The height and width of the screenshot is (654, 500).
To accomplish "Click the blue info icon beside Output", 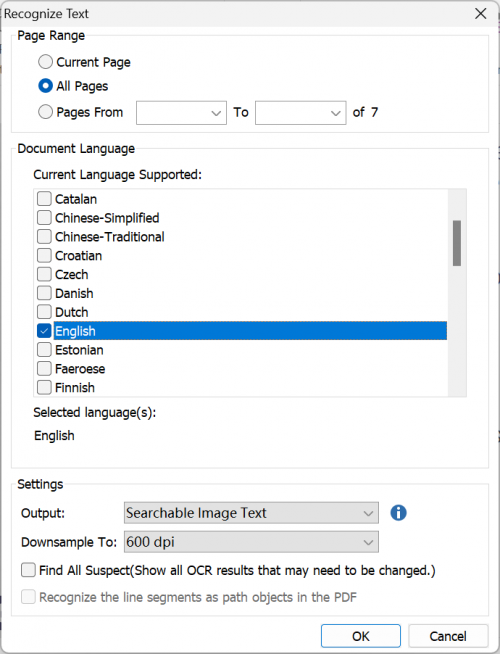I will [398, 513].
